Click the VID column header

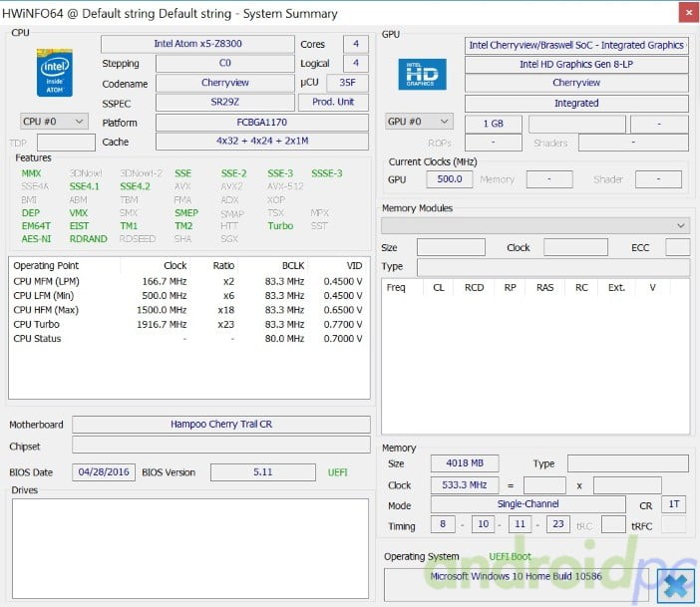(x=354, y=265)
